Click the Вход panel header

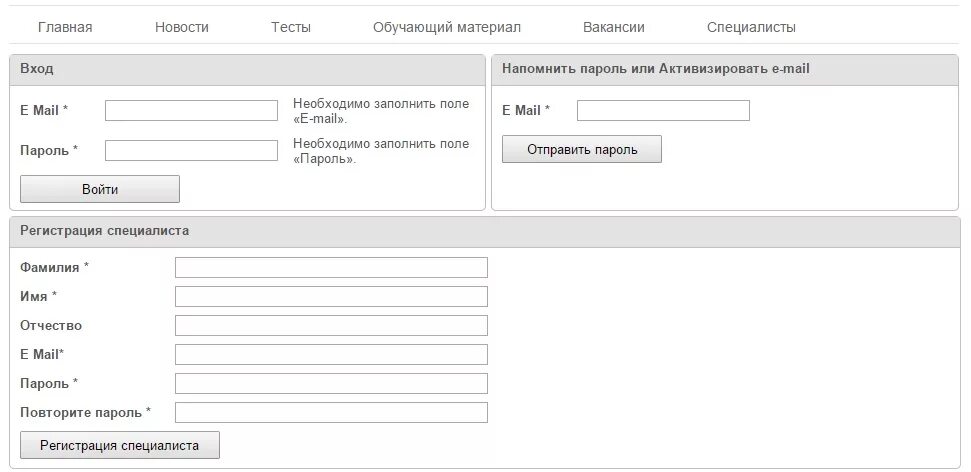(247, 69)
